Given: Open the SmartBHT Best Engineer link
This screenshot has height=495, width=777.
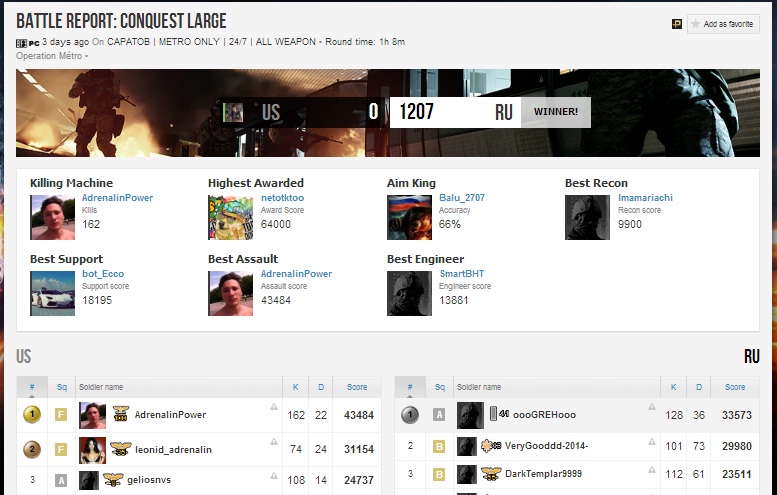Looking at the screenshot, I should click(462, 274).
